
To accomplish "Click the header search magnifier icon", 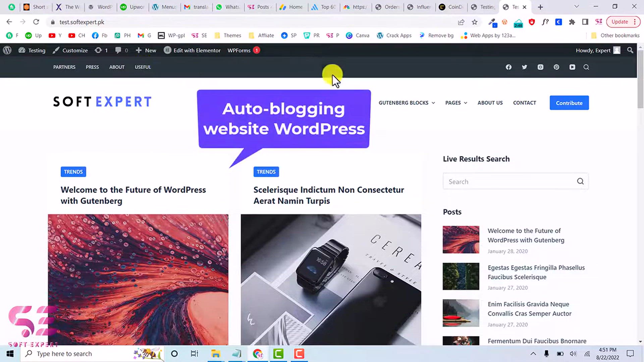I will pyautogui.click(x=586, y=67).
